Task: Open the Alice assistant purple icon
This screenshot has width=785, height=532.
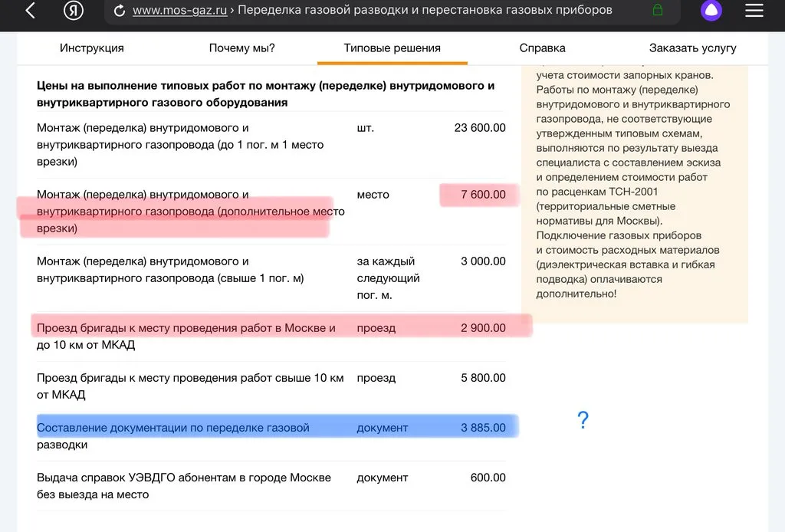Action: click(711, 10)
